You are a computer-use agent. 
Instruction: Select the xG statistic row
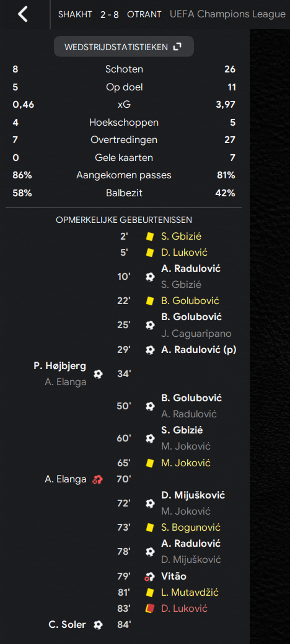[124, 104]
